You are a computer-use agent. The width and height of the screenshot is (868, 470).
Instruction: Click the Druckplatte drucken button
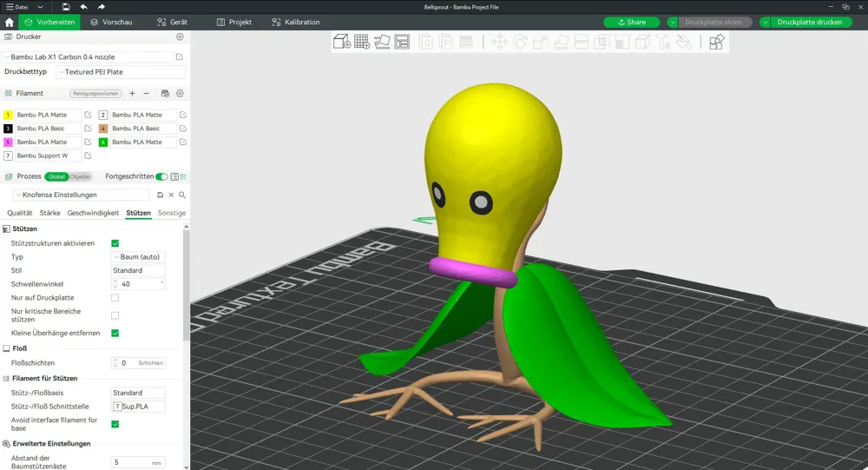coord(809,23)
